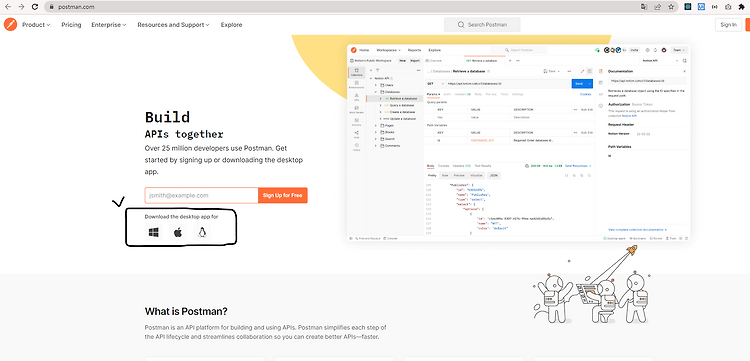The height and width of the screenshot is (361, 750).
Task: Expand the Enterprise dropdown menu
Action: (x=109, y=25)
